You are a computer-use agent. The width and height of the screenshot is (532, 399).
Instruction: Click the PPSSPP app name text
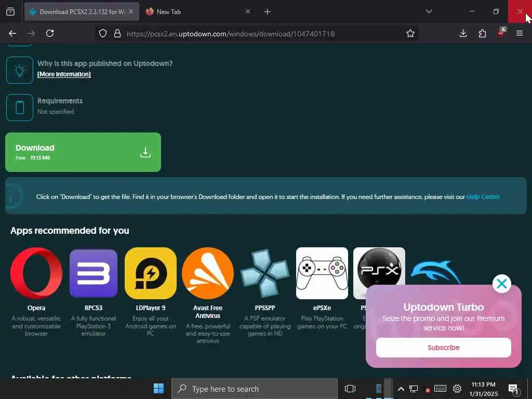tap(265, 308)
